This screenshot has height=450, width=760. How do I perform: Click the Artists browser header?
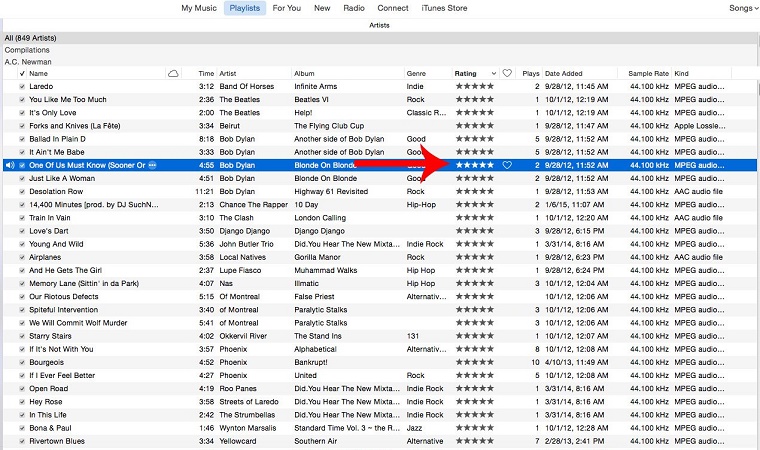coord(380,25)
